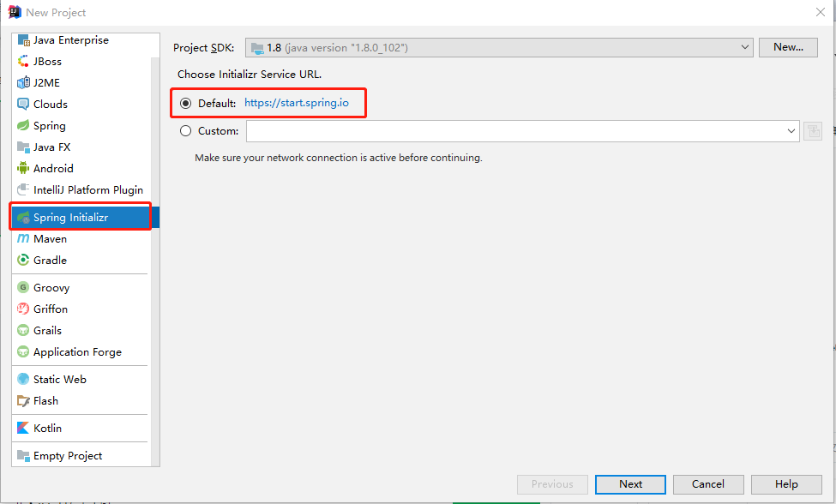Image resolution: width=836 pixels, height=504 pixels.
Task: Click the Groovy G icon
Action: (23, 288)
